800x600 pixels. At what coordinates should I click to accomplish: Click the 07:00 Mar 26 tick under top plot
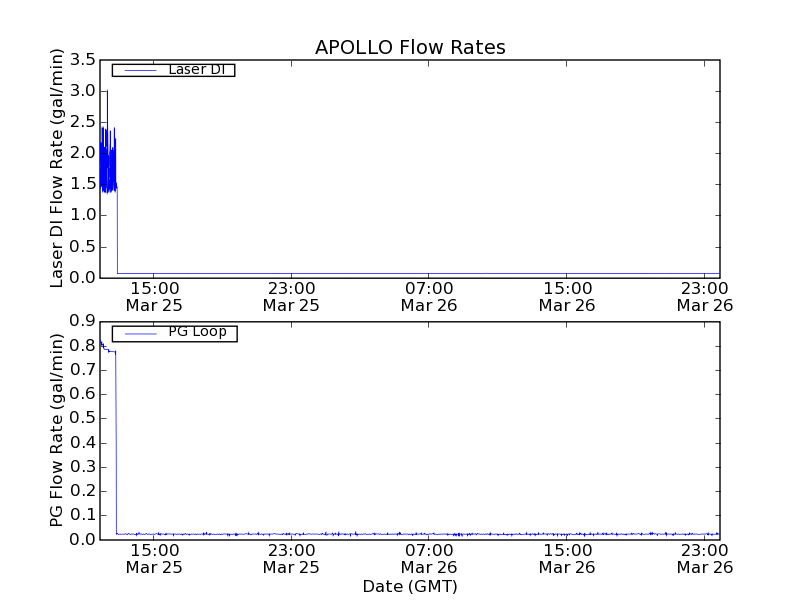(429, 296)
